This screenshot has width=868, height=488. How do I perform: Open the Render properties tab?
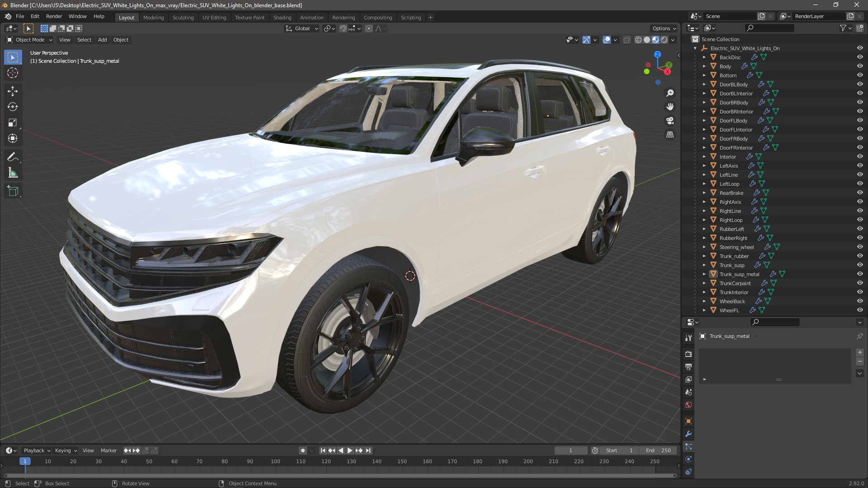pyautogui.click(x=689, y=354)
